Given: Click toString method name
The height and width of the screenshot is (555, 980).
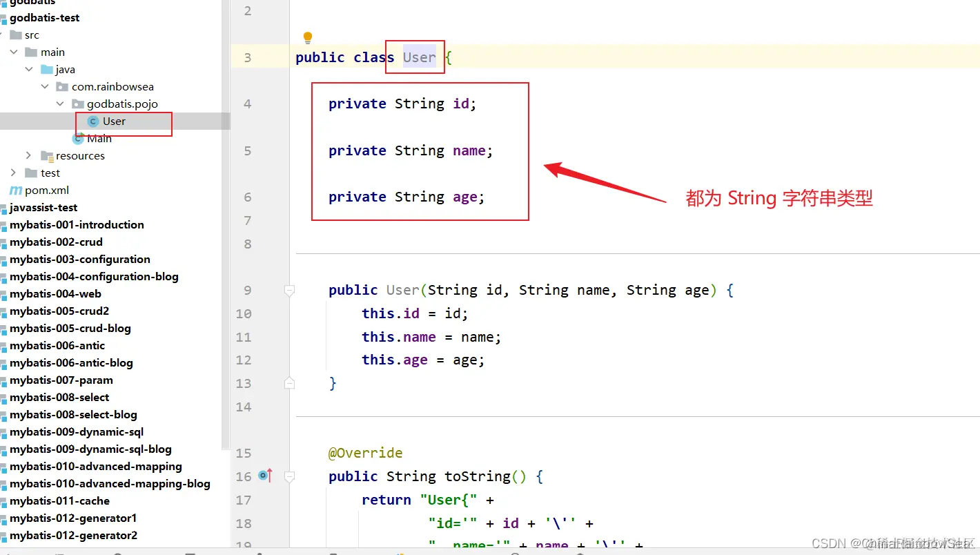Looking at the screenshot, I should coord(478,476).
